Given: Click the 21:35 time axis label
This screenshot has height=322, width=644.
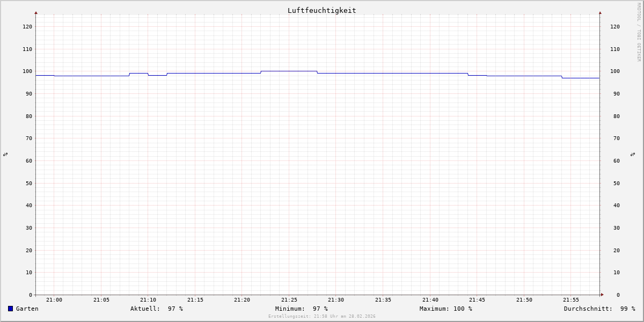Looking at the screenshot, I should click(383, 300).
